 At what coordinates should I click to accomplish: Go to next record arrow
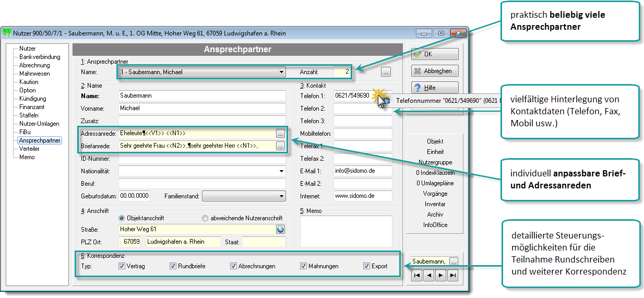tap(440, 275)
